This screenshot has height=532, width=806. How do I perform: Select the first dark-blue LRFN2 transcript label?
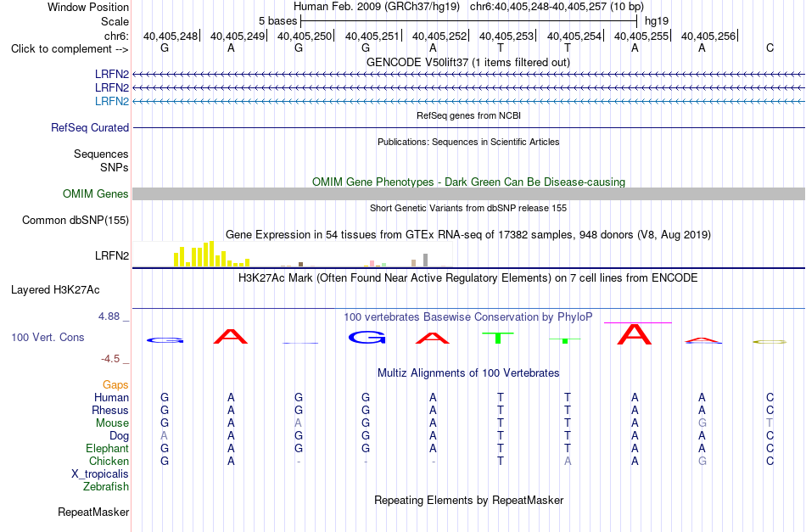[x=111, y=74]
